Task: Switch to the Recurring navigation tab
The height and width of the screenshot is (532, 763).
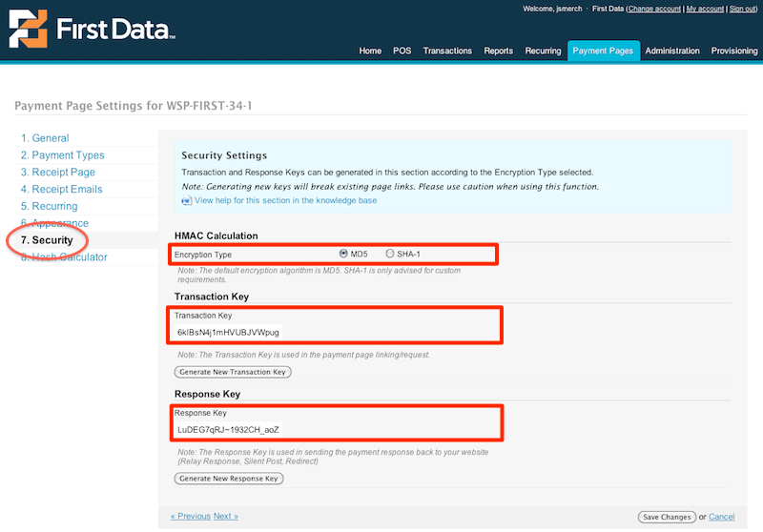Action: click(x=543, y=51)
